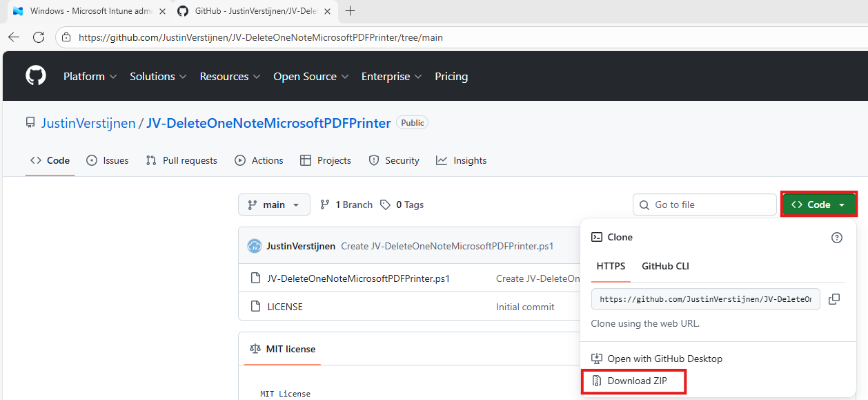Click the browser back arrow
Image resolution: width=868 pixels, height=400 pixels.
(14, 37)
